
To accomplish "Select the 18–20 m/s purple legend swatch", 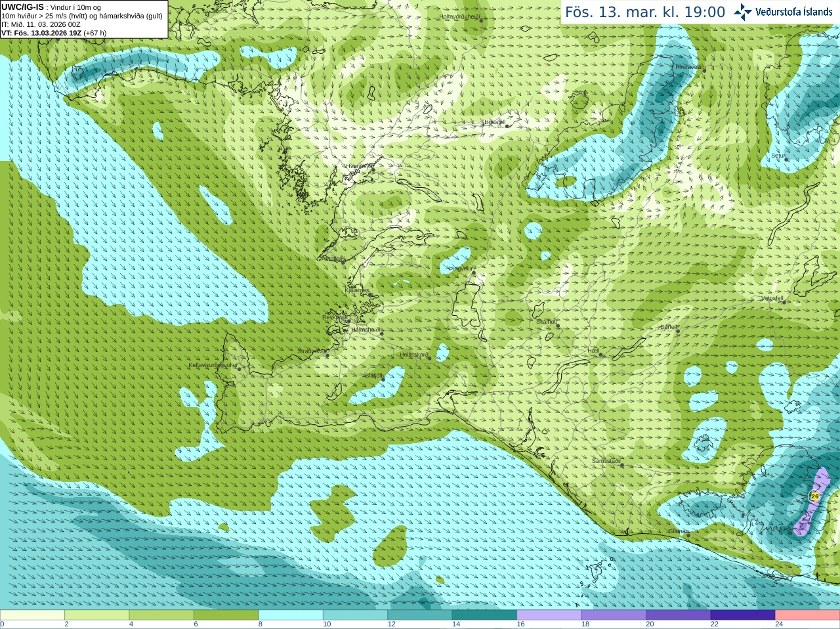I will pyautogui.click(x=614, y=615).
